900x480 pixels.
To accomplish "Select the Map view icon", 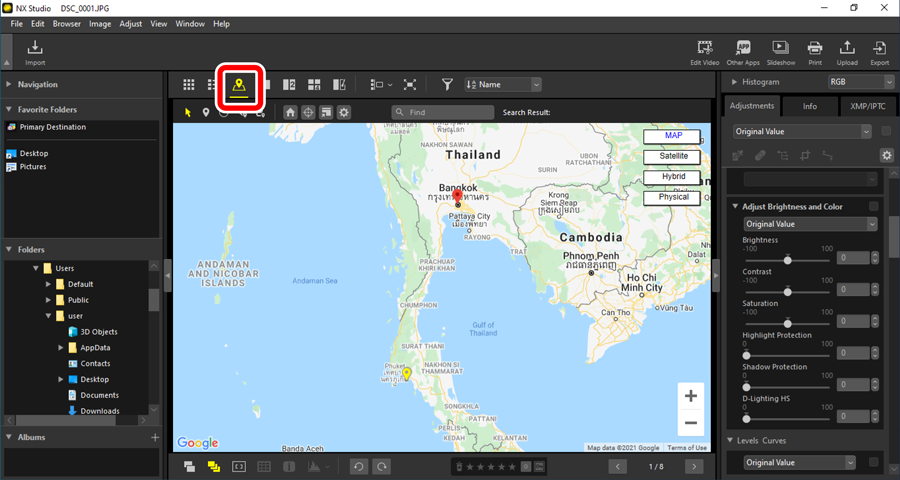I will [239, 86].
